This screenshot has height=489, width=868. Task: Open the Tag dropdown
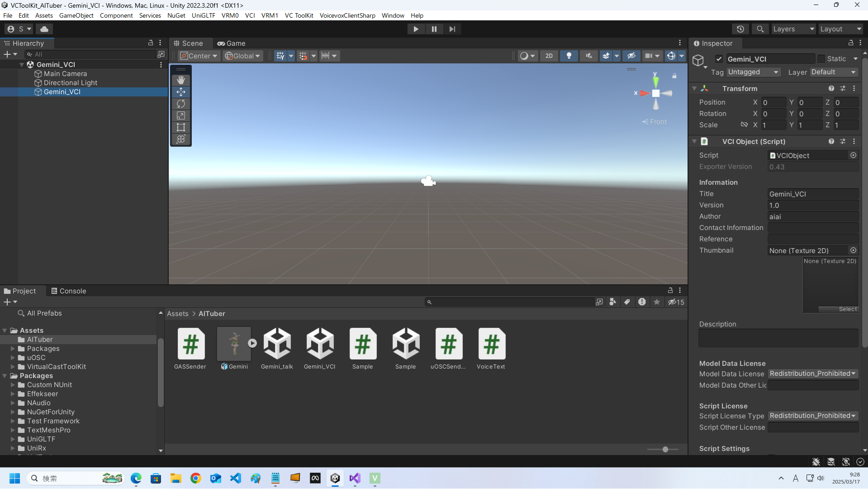tap(754, 72)
